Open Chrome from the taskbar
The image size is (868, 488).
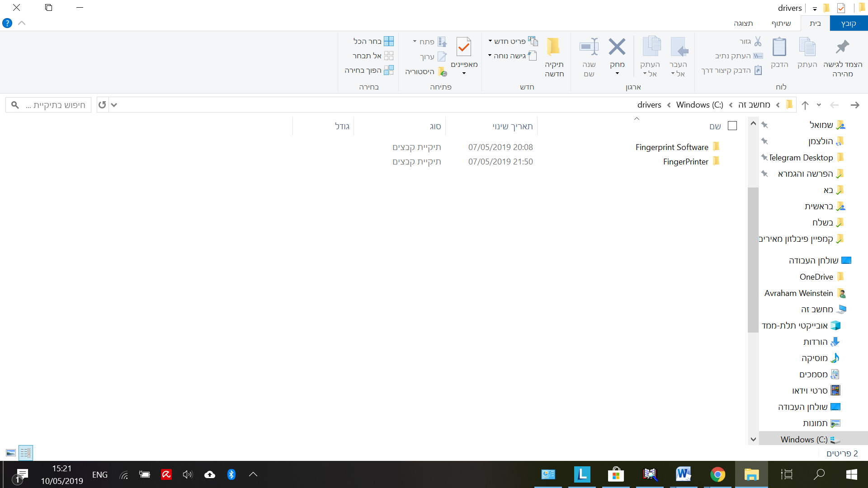click(x=717, y=474)
